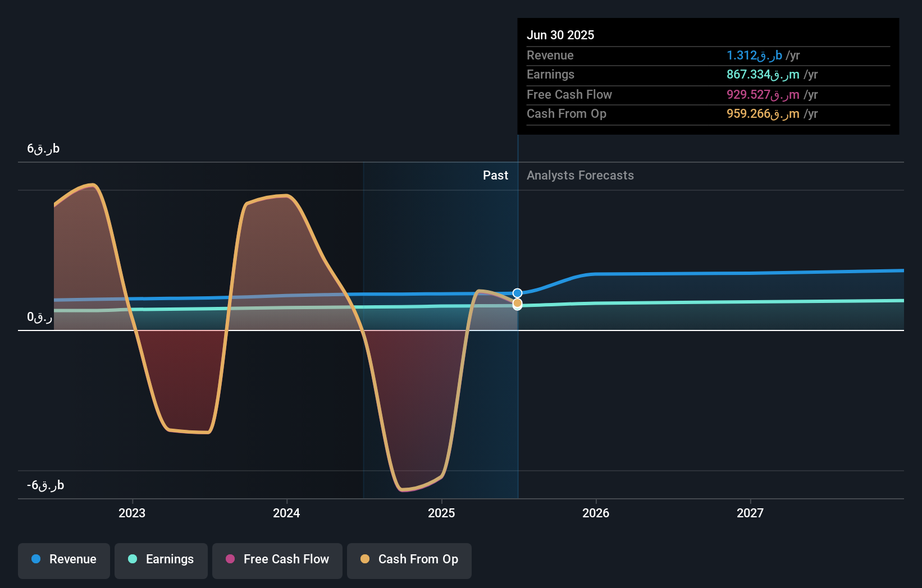Click the pink Free Cash Flow legend dot
Screen dimensions: 922x588
pos(230,559)
